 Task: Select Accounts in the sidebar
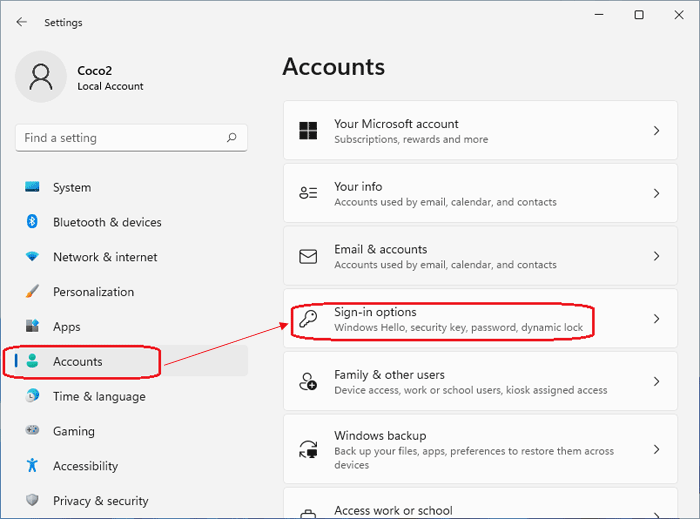pos(131,361)
